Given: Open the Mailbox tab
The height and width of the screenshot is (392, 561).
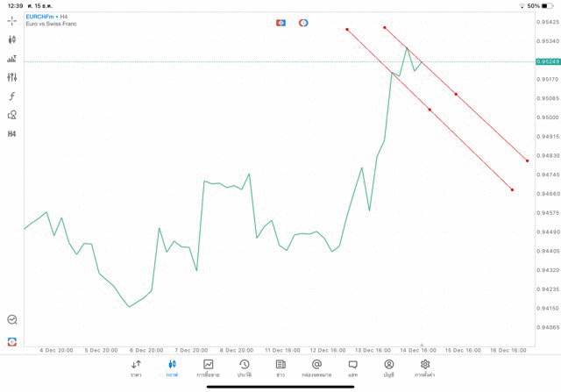Looking at the screenshot, I should click(x=316, y=368).
